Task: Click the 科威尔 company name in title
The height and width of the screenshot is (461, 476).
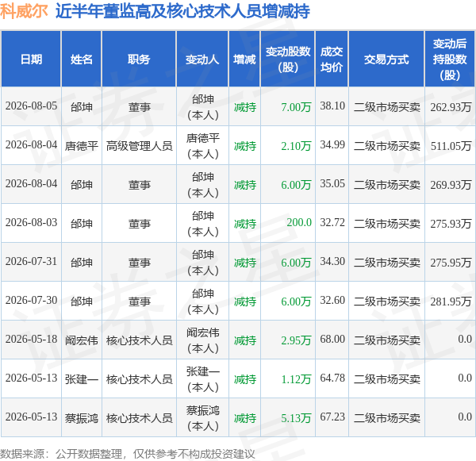Action: [24, 11]
